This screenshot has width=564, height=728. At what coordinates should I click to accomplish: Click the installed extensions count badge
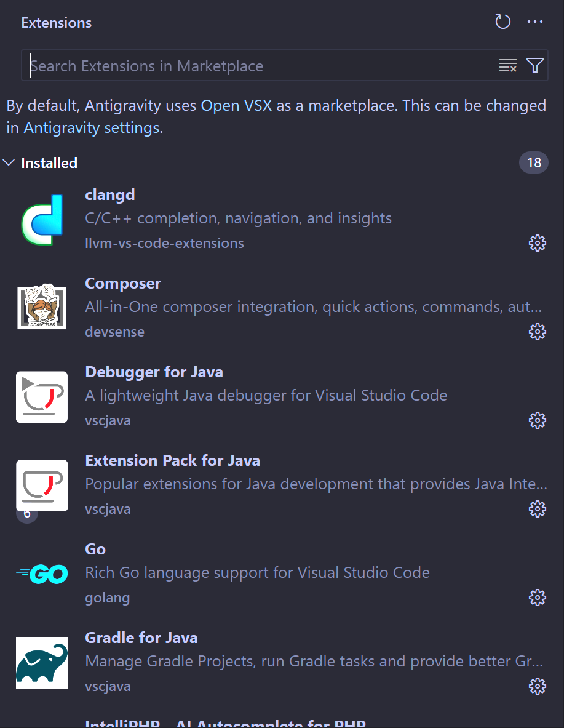point(533,163)
